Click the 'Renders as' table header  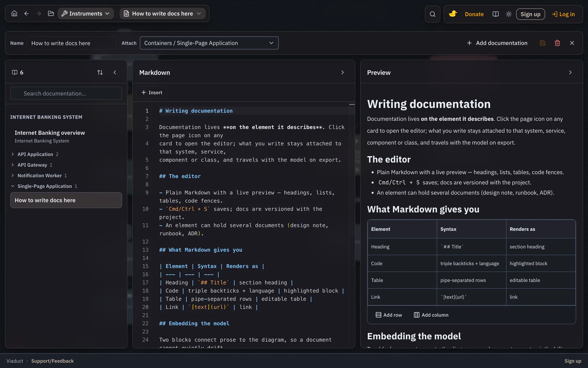[x=541, y=229]
